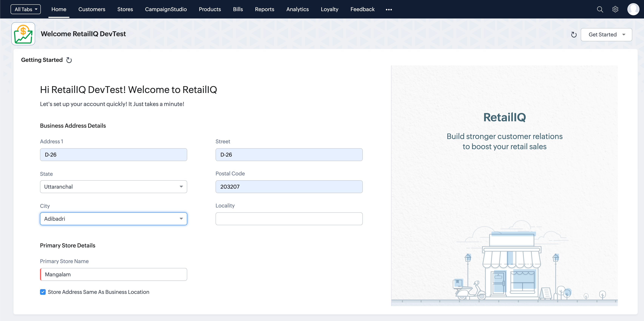This screenshot has height=321, width=644.
Task: Click the "Hi RetailIQ DevTest! Welcome to RetailIQ" heading
Action: (x=129, y=90)
